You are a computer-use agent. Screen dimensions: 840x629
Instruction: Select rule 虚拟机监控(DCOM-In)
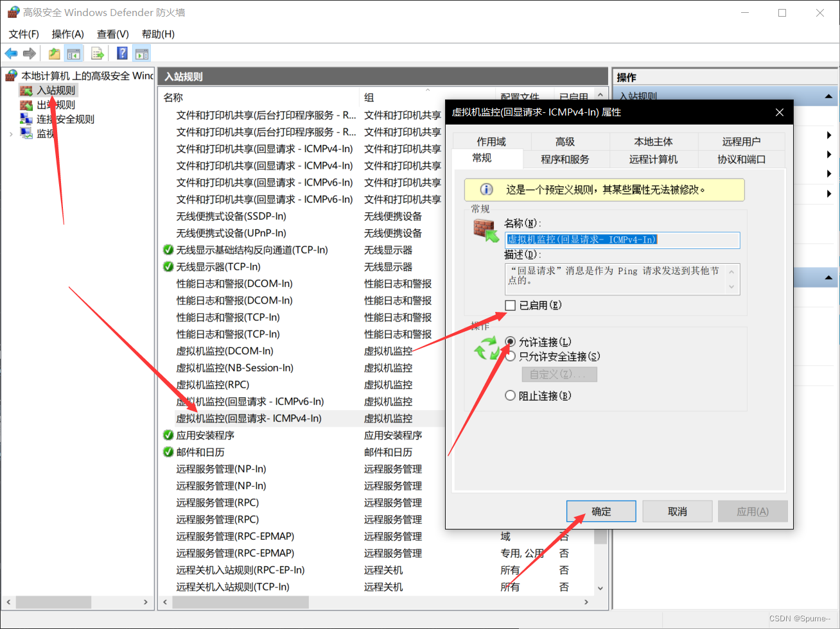[x=225, y=351]
